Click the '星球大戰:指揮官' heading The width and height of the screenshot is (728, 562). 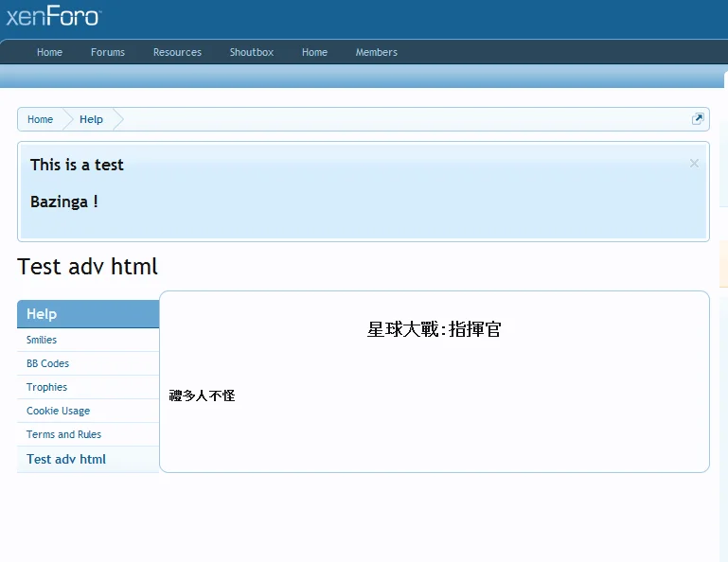click(x=434, y=329)
